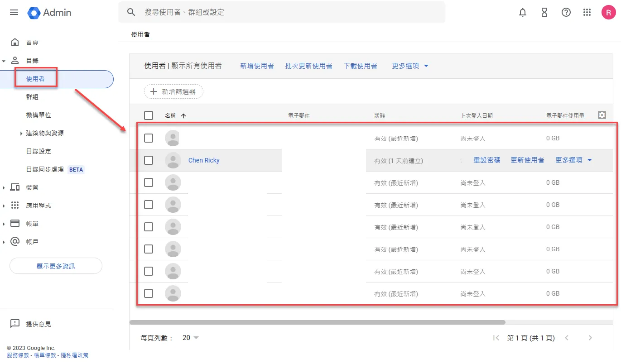Image resolution: width=621 pixels, height=364 pixels.
Task: Click the @ icon beside 帳戶
Action: pyautogui.click(x=15, y=241)
